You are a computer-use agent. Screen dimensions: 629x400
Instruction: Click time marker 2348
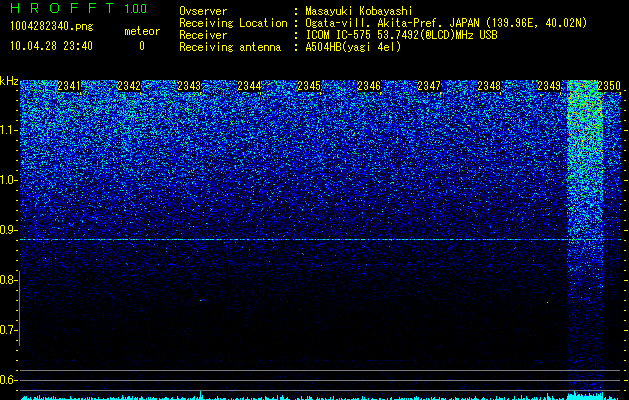click(489, 86)
